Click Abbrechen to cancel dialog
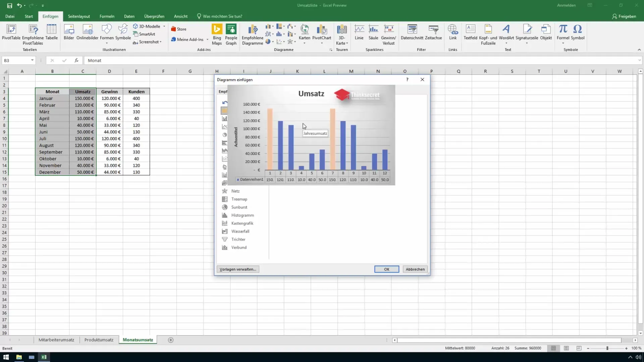The image size is (644, 362). (x=415, y=269)
